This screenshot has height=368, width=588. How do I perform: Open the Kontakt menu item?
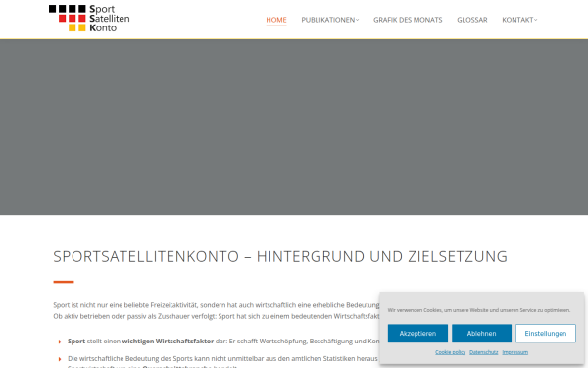[517, 20]
